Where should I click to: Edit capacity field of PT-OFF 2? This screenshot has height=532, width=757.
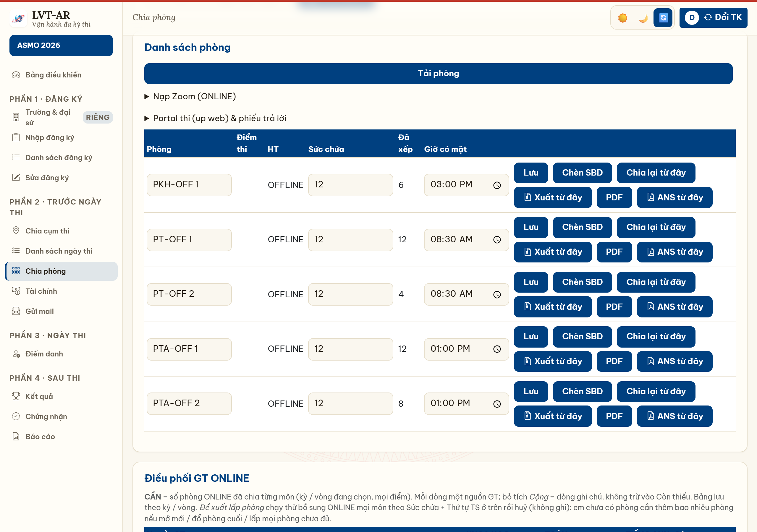coord(350,294)
